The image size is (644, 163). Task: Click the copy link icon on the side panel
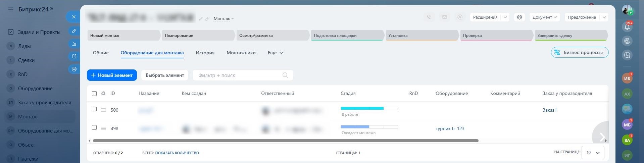pyautogui.click(x=74, y=31)
